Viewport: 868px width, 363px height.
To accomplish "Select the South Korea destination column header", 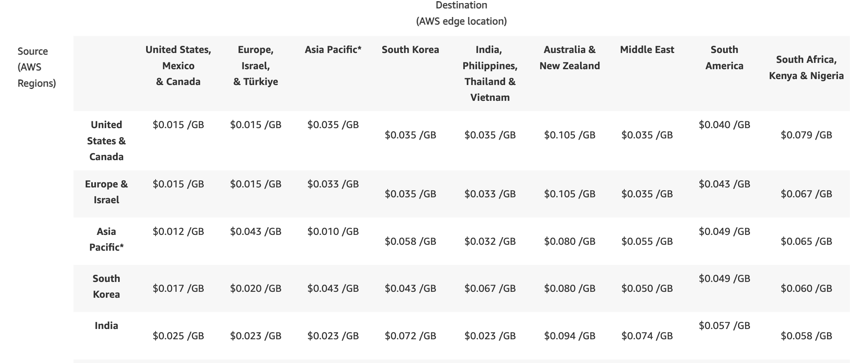I will 410,50.
